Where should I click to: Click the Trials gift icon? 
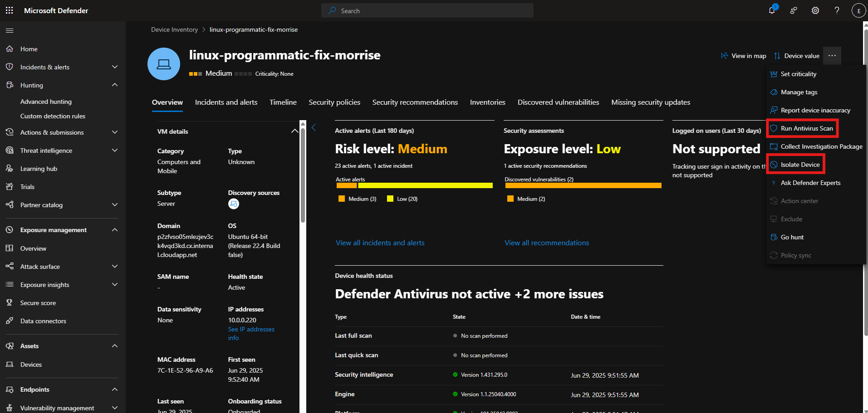pyautogui.click(x=10, y=186)
